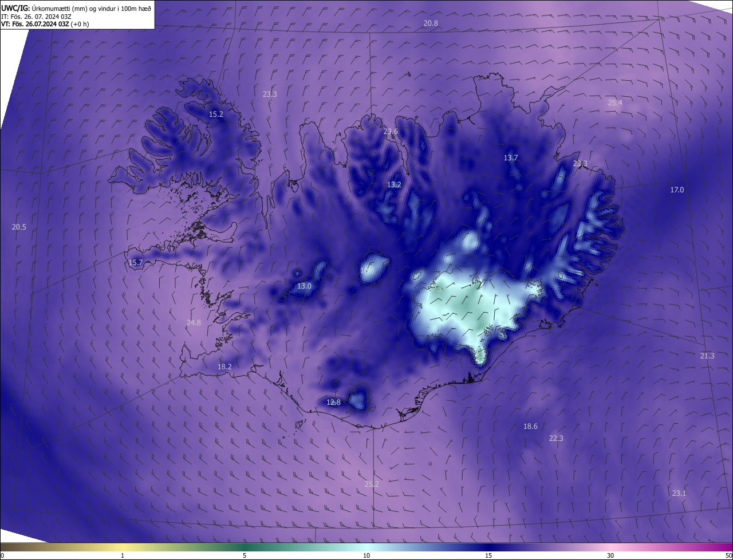Click the 20.5 value on the western edge
Image resolution: width=733 pixels, height=560 pixels.
point(19,227)
